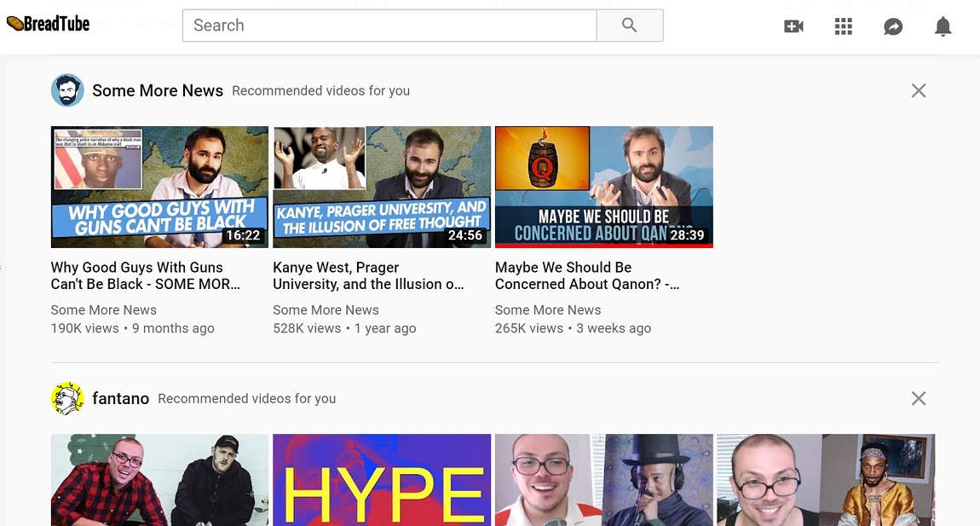The image size is (980, 526).
Task: Play the Concerned About Qanon thumbnail
Action: (x=603, y=187)
